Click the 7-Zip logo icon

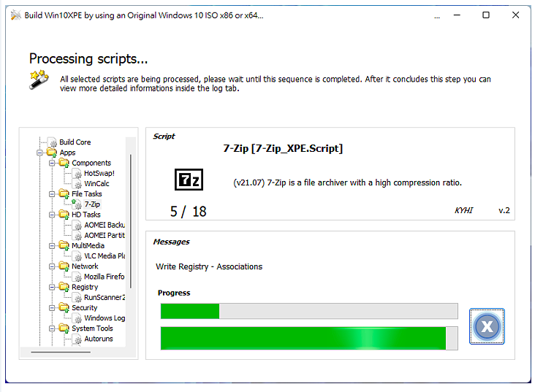tap(189, 180)
